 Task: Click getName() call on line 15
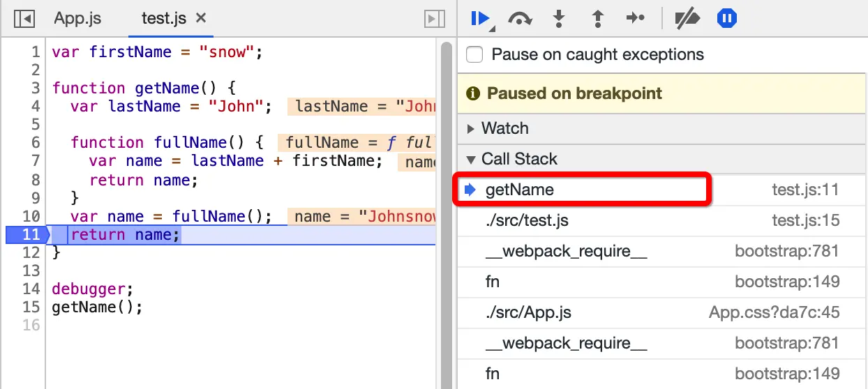[x=97, y=307]
